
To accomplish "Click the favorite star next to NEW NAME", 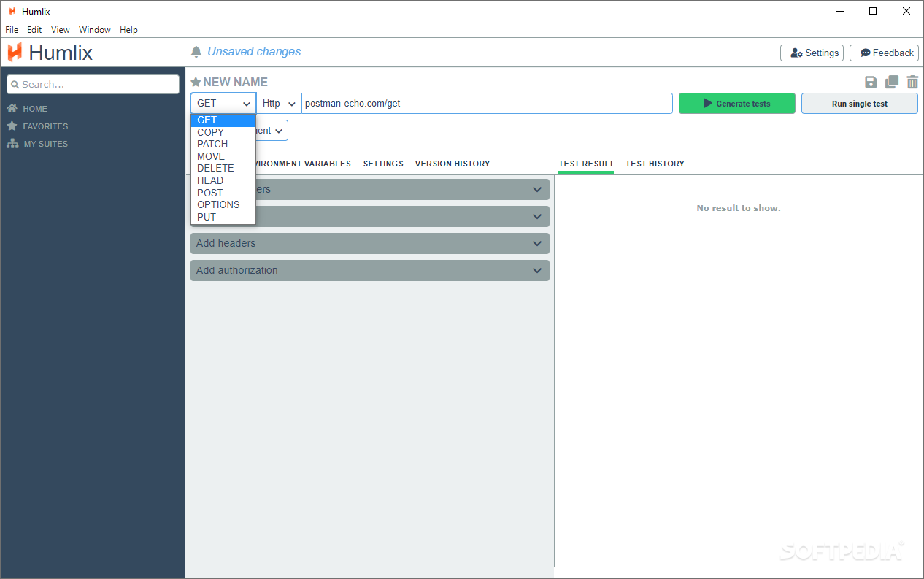I will (x=196, y=83).
